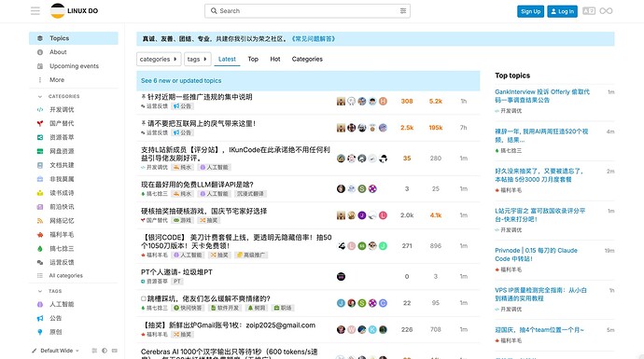
Task: Click the language translation icon in header
Action: click(x=589, y=11)
